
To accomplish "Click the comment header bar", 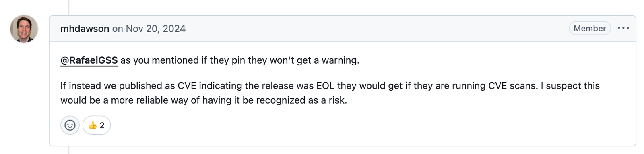I will point(343,29).
